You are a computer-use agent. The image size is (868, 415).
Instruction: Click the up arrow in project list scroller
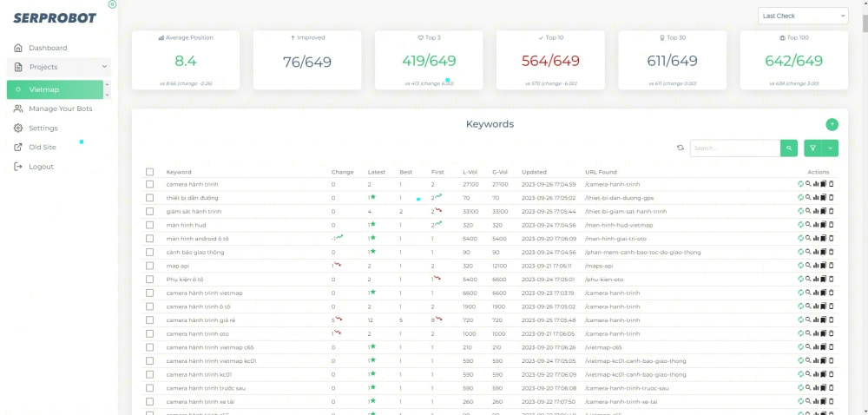(x=107, y=84)
